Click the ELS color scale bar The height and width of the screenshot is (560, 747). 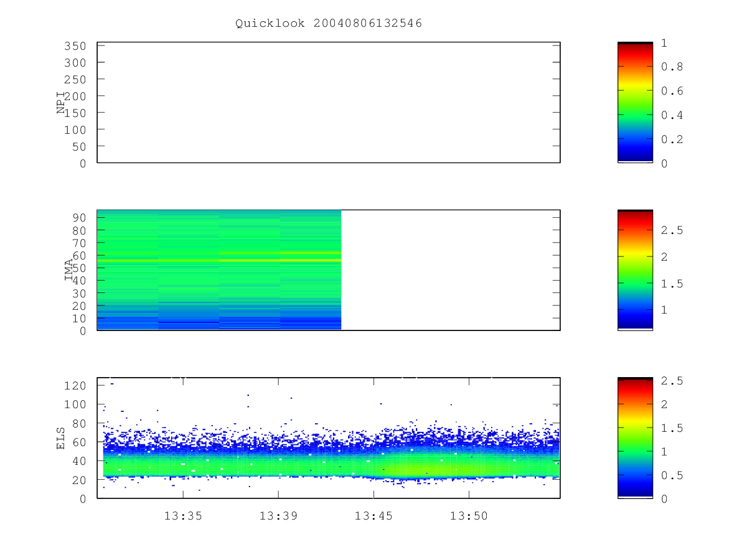tap(635, 438)
